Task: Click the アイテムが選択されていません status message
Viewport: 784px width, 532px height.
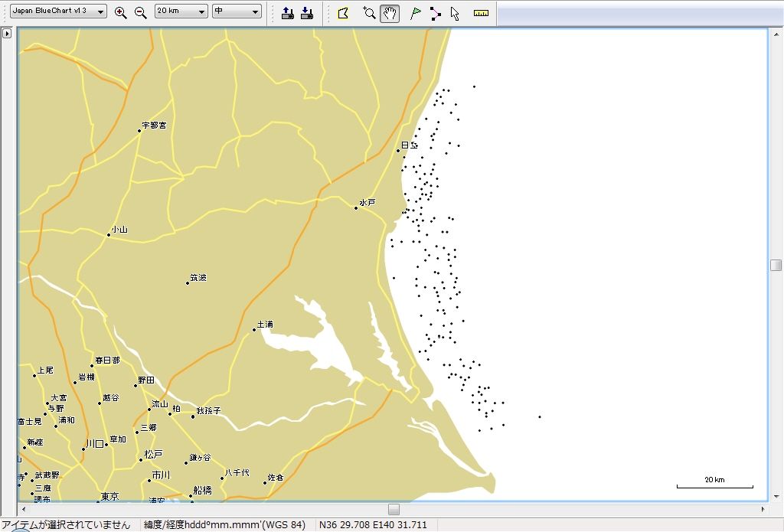Action: coord(66,524)
